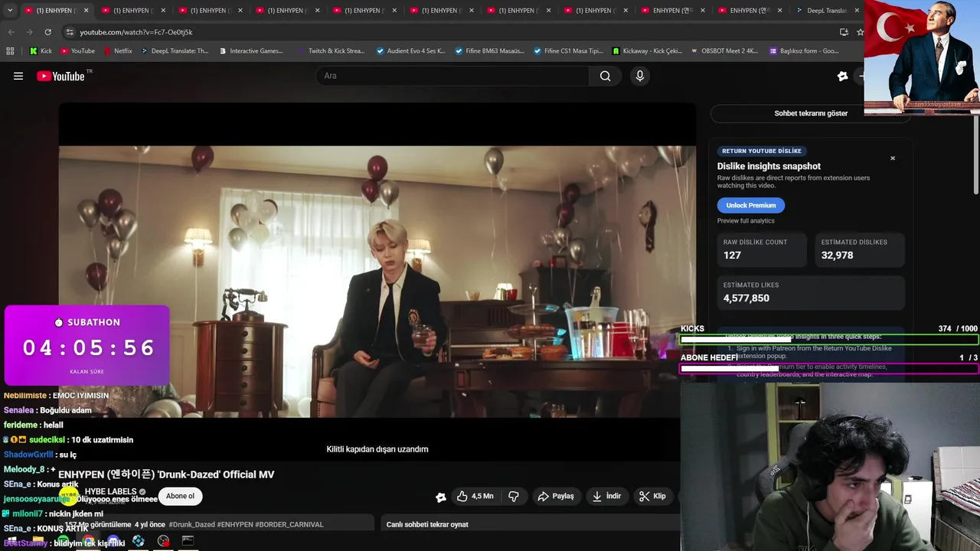Open Kickaway bookmark
The image size is (980, 551).
647,51
